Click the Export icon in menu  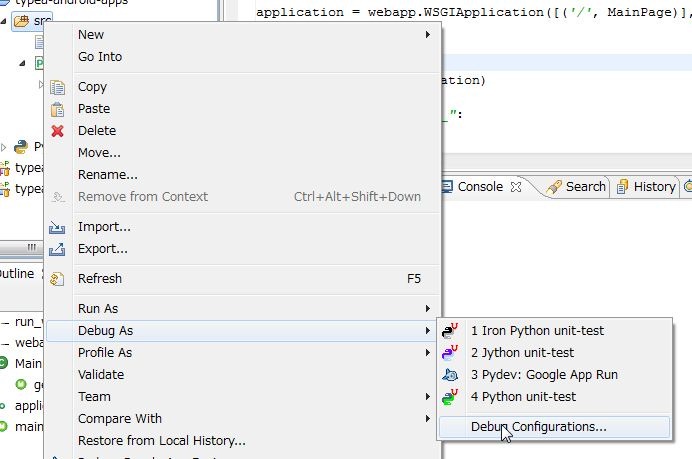[x=58, y=249]
